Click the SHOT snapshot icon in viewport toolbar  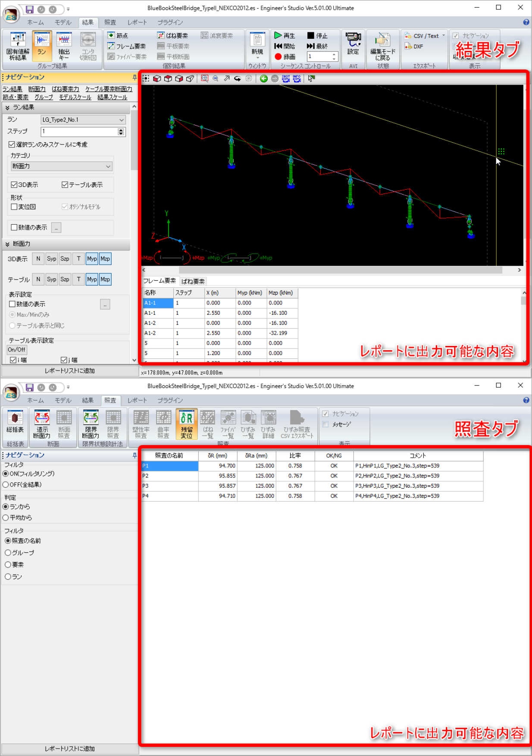tap(286, 78)
